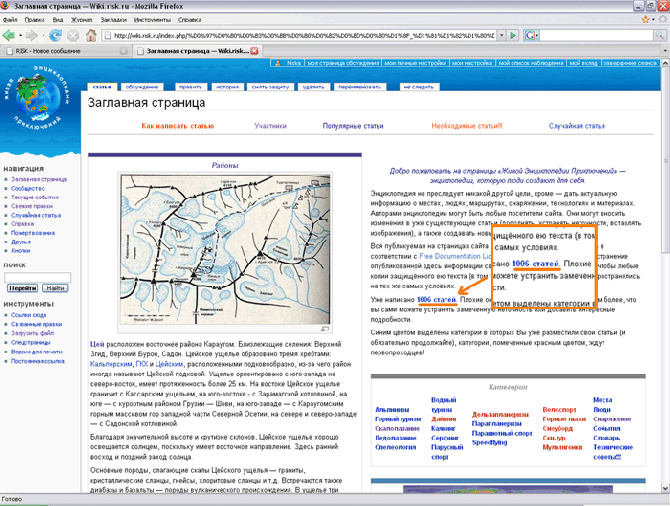Image resolution: width=670 pixels, height=506 pixels.
Task: Select the статья page tab
Action: [102, 87]
